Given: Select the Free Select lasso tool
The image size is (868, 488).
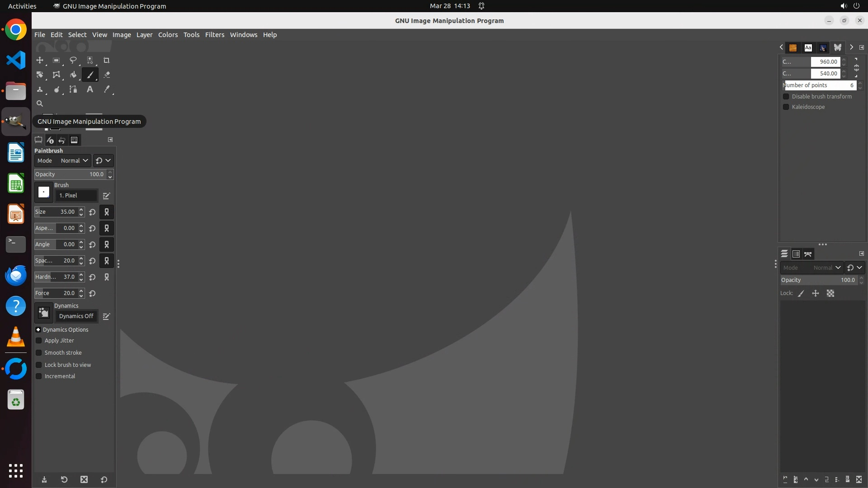Looking at the screenshot, I should pyautogui.click(x=73, y=60).
